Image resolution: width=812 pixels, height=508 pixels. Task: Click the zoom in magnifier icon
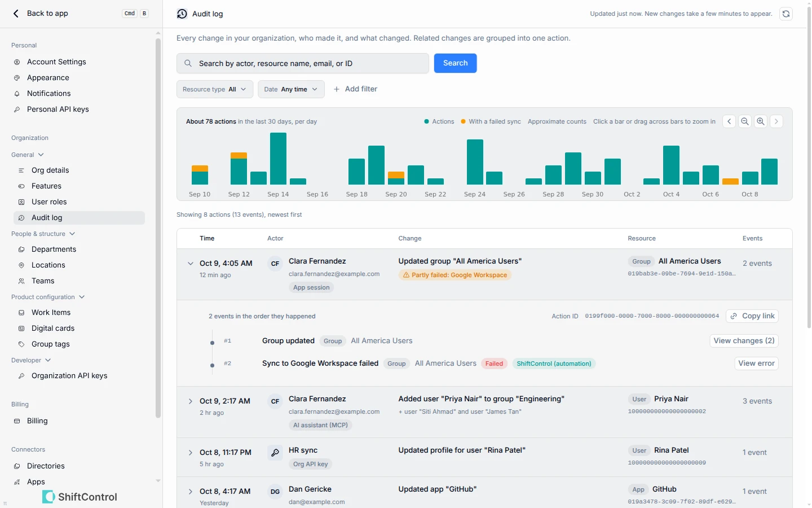point(761,121)
